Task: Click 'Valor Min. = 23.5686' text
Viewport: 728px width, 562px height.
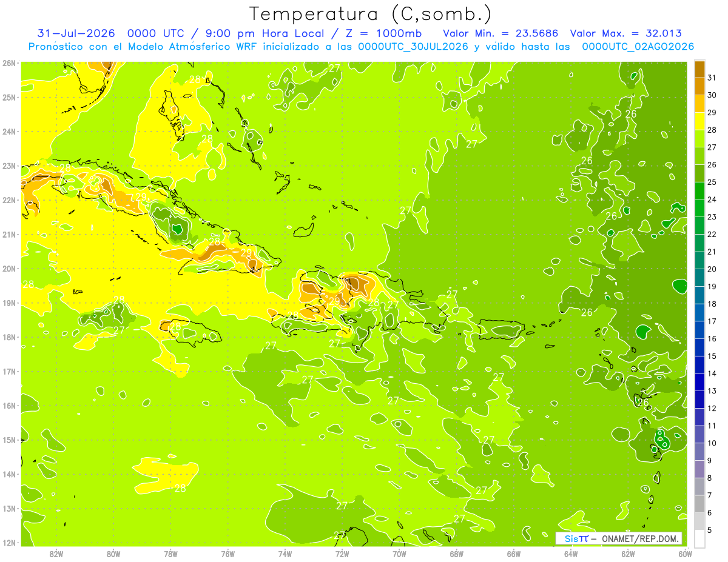Action: (x=500, y=33)
